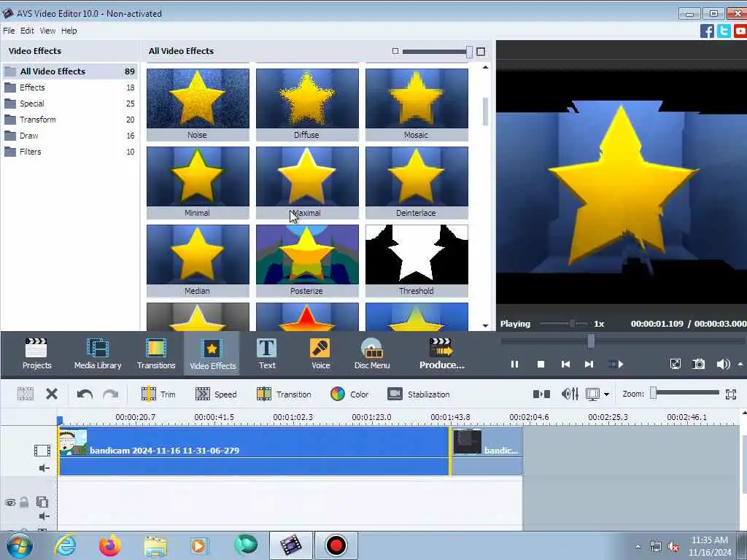Take a snapshot of the preview
Image resolution: width=747 pixels, height=560 pixels.
click(699, 365)
